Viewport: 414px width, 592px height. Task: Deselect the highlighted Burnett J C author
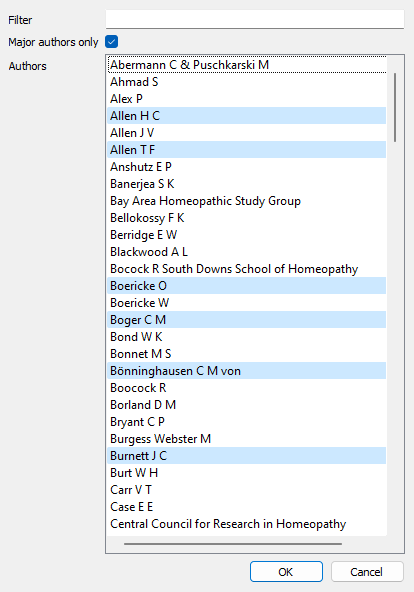pos(247,456)
